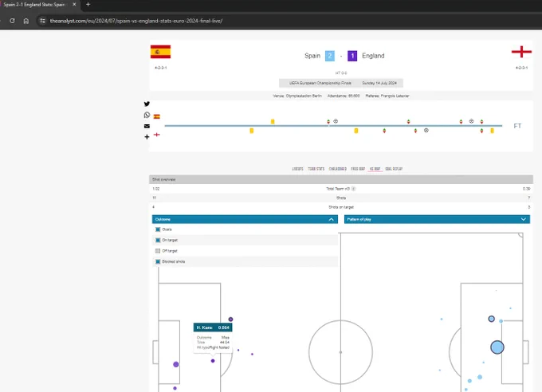
Task: Select Spain's first substitution marker
Action: pyautogui.click(x=328, y=121)
